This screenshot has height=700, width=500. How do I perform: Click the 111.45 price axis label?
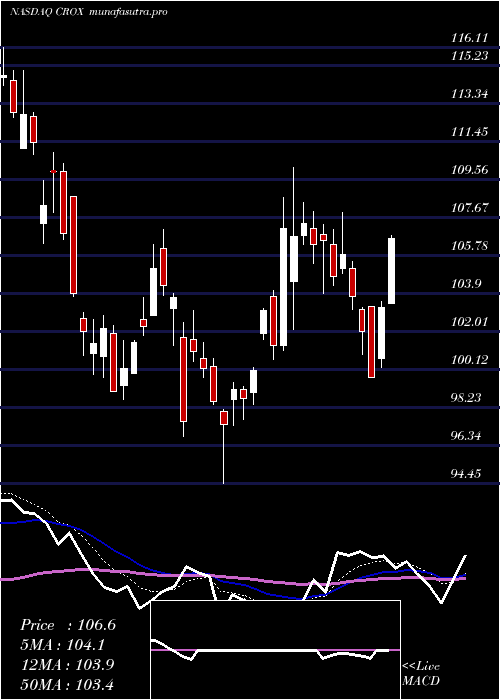point(469,132)
